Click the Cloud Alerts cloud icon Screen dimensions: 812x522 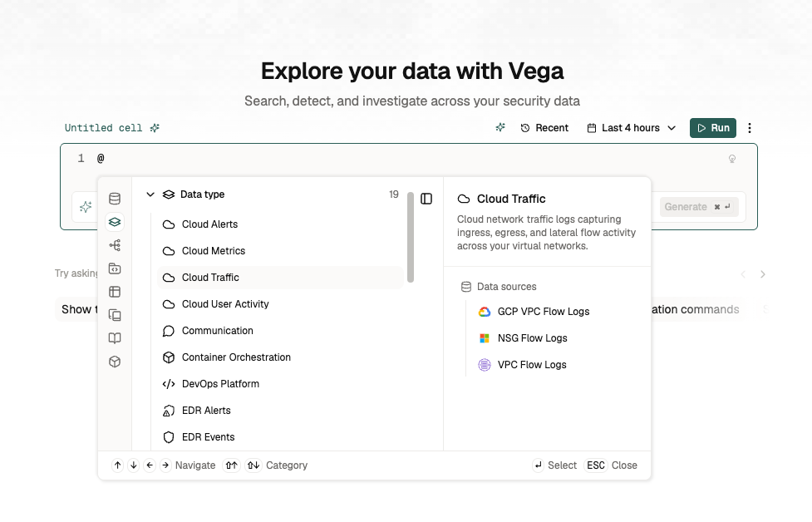169,224
